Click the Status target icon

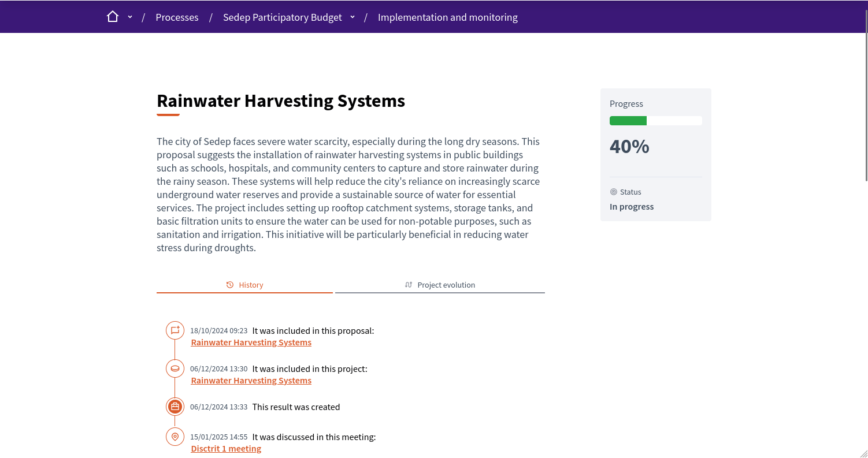click(x=614, y=192)
